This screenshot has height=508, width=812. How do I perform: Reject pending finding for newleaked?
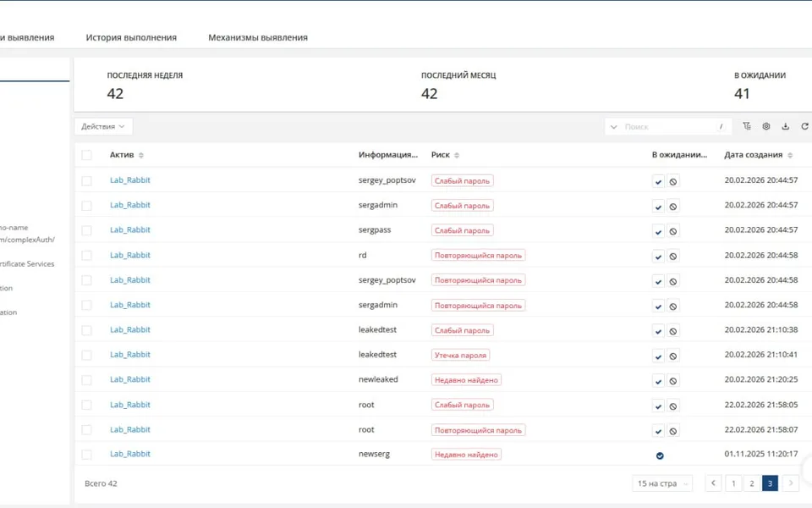pos(672,381)
